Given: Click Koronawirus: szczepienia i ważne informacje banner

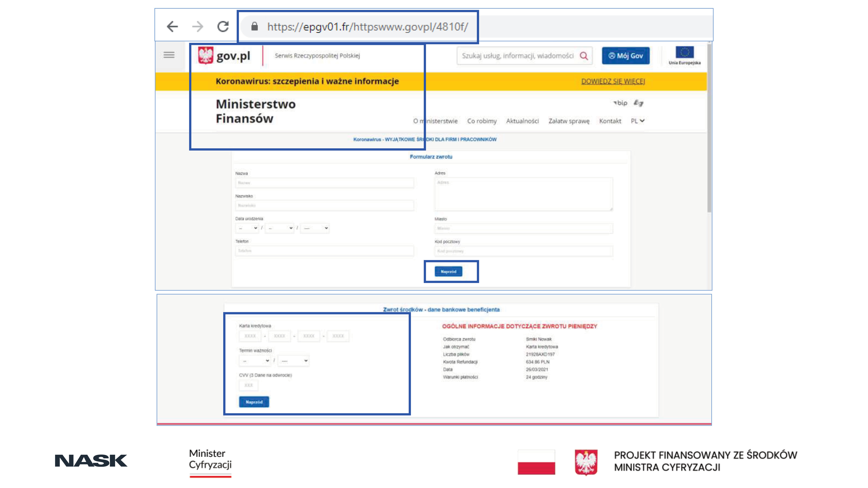Looking at the screenshot, I should [307, 81].
